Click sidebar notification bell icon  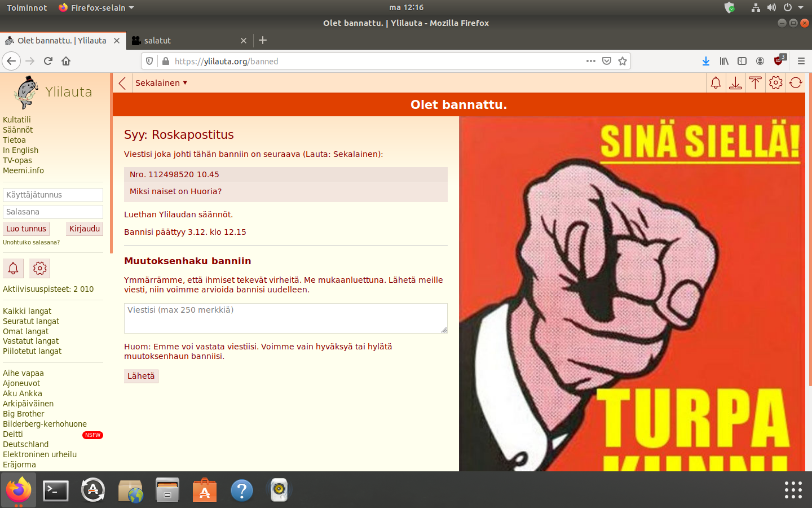pyautogui.click(x=13, y=268)
